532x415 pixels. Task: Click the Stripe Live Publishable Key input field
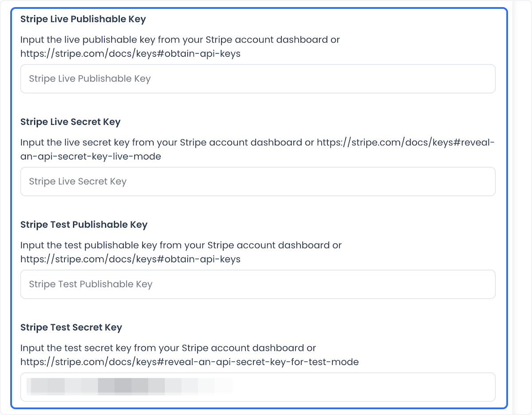point(258,79)
